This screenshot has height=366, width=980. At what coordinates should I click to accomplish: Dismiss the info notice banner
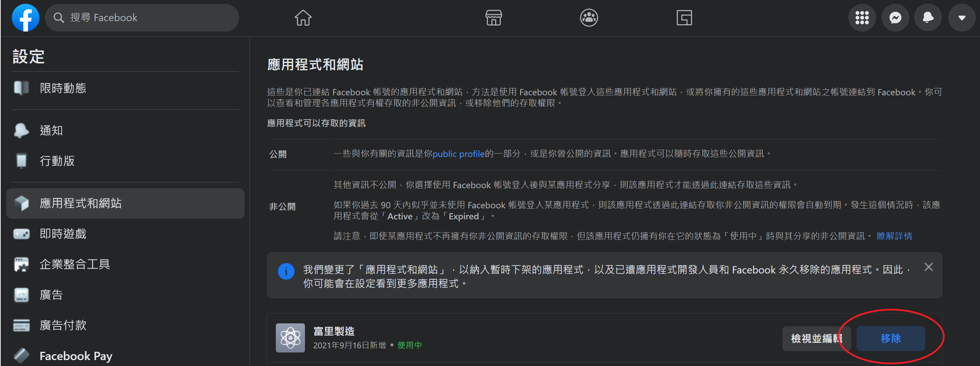pos(928,267)
